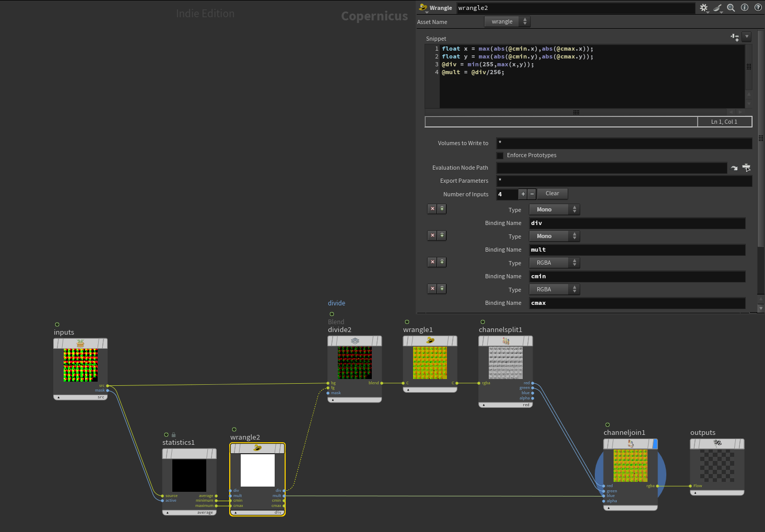Click the channelsplit1 node icon
This screenshot has width=765, height=532.
[x=505, y=340]
